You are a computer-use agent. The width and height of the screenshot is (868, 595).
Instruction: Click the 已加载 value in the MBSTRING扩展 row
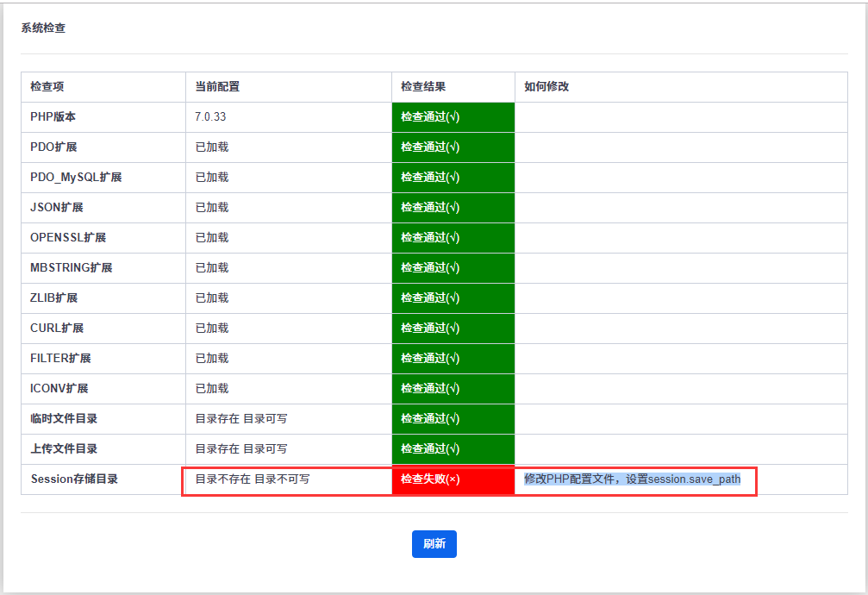[x=212, y=268]
